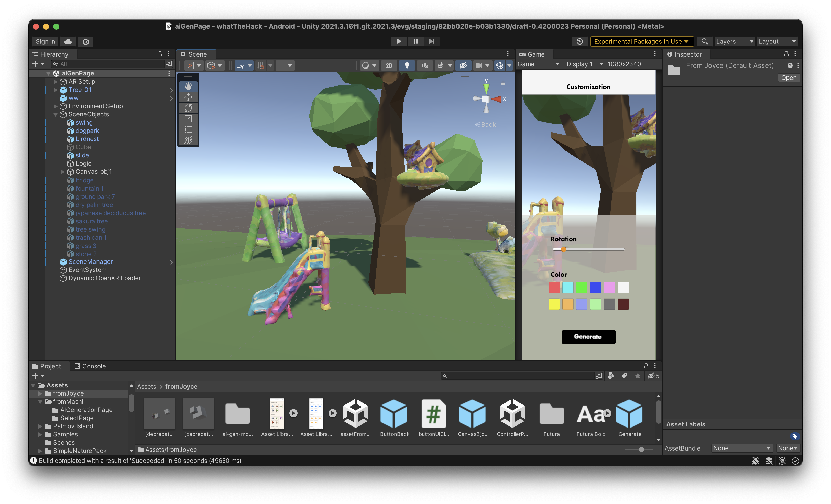Select the blue color swatch

595,287
